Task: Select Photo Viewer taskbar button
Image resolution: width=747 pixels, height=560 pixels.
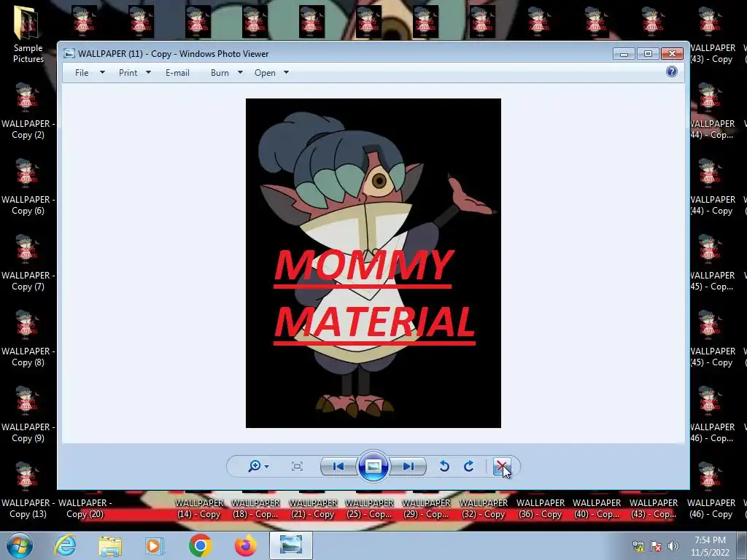Action: pos(290,545)
